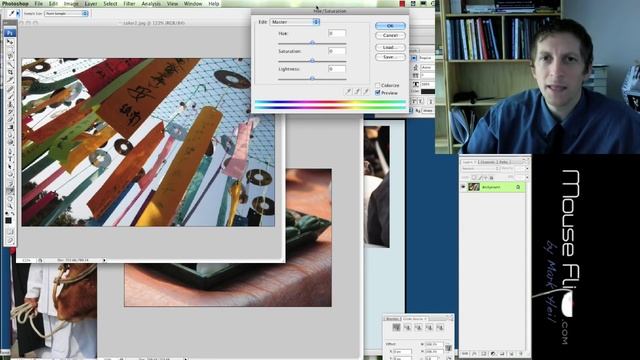Select the first clone source button
This screenshot has height=360, width=640.
tap(396, 327)
